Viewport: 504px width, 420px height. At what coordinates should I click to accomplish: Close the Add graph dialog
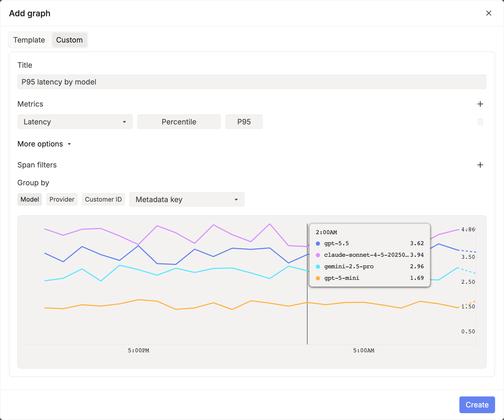click(x=489, y=13)
